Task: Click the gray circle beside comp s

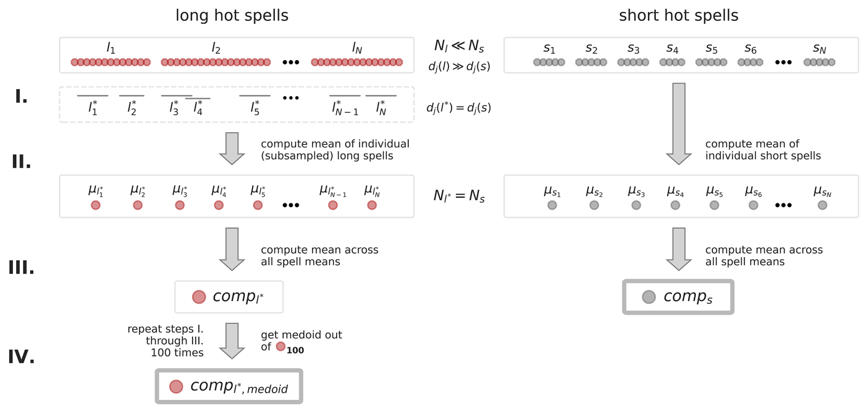Action: point(649,297)
